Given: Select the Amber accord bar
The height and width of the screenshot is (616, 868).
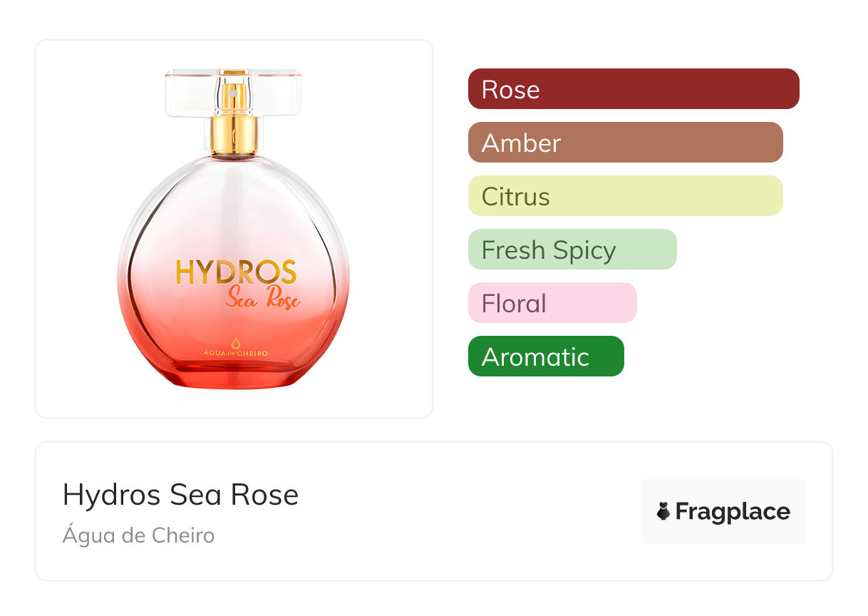Looking at the screenshot, I should click(626, 143).
